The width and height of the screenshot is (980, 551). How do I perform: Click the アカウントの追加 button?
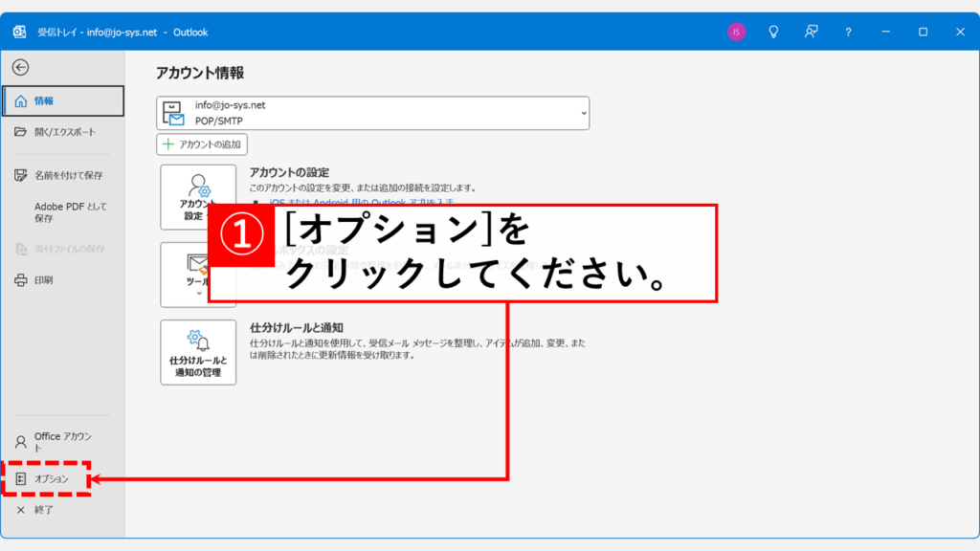point(202,144)
